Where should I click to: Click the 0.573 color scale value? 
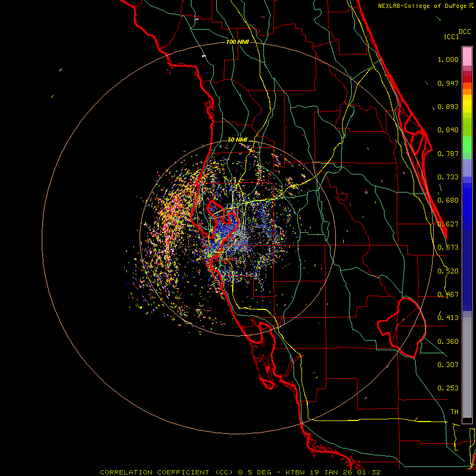(x=448, y=248)
